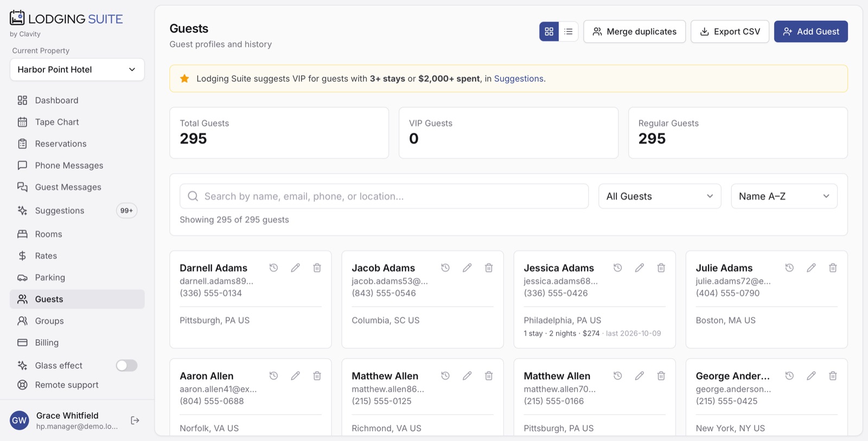868x441 pixels.
Task: Click the logout icon beside Grace Whitfield
Action: click(x=135, y=420)
